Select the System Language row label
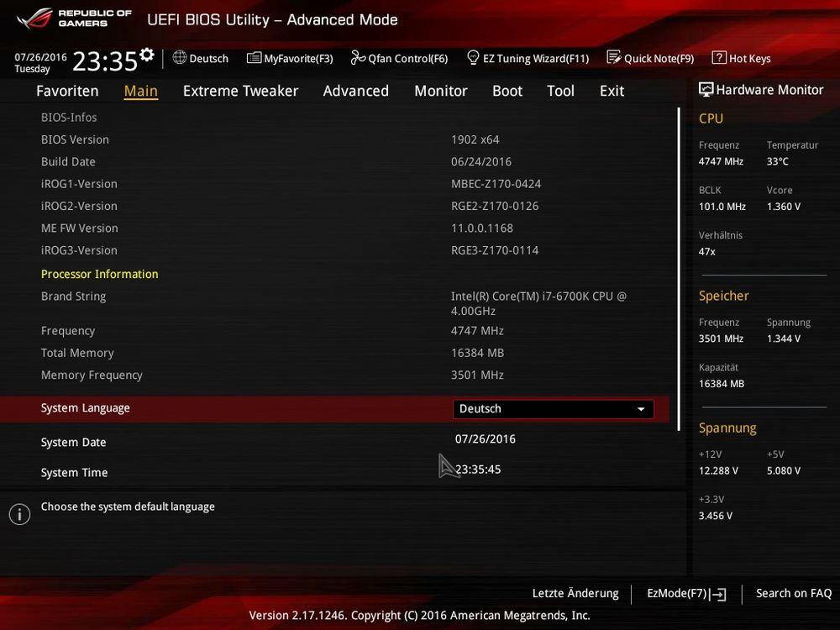840x630 pixels. tap(85, 408)
